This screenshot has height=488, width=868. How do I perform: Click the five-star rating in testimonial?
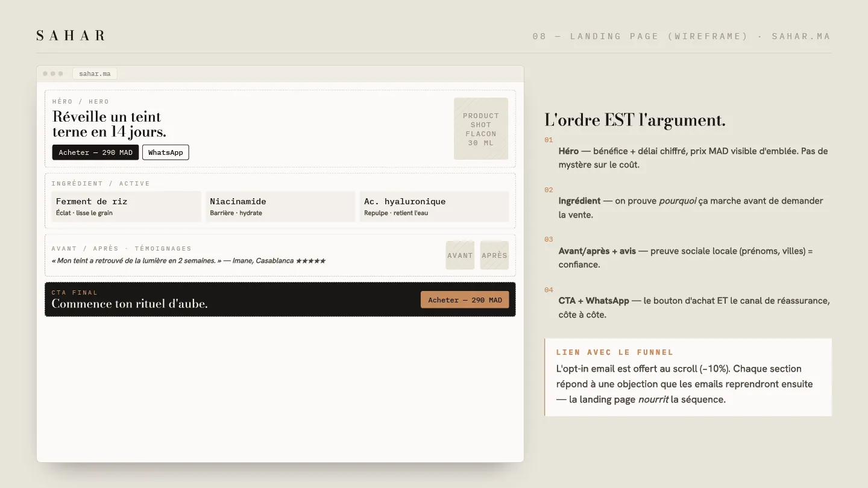pos(310,261)
